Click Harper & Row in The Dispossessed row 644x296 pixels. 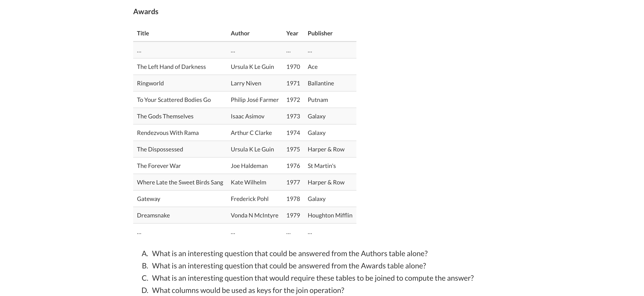326,149
